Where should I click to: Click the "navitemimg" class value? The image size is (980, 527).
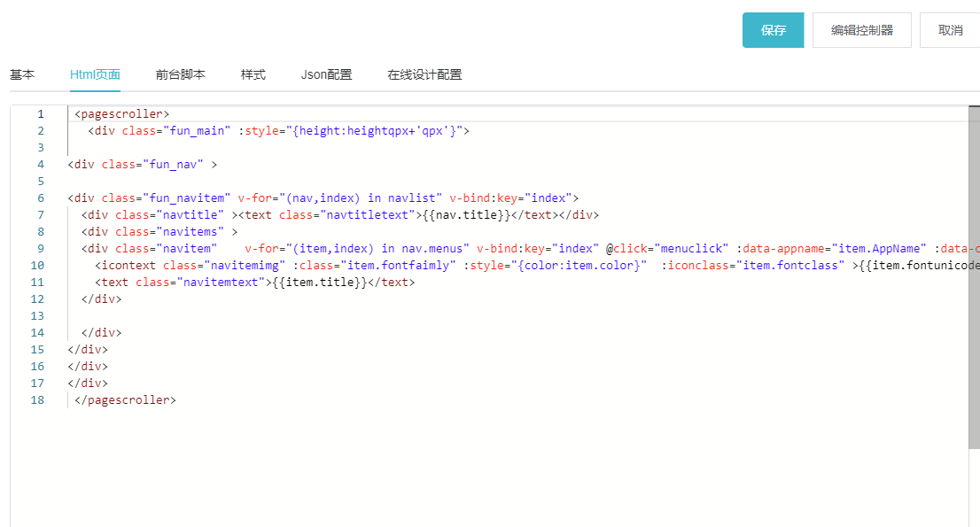click(245, 266)
